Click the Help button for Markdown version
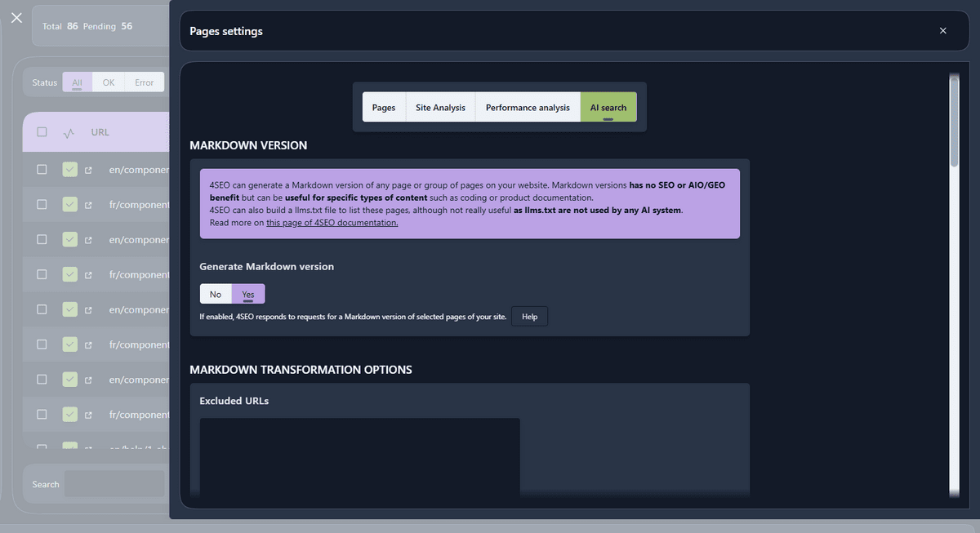 (x=529, y=317)
